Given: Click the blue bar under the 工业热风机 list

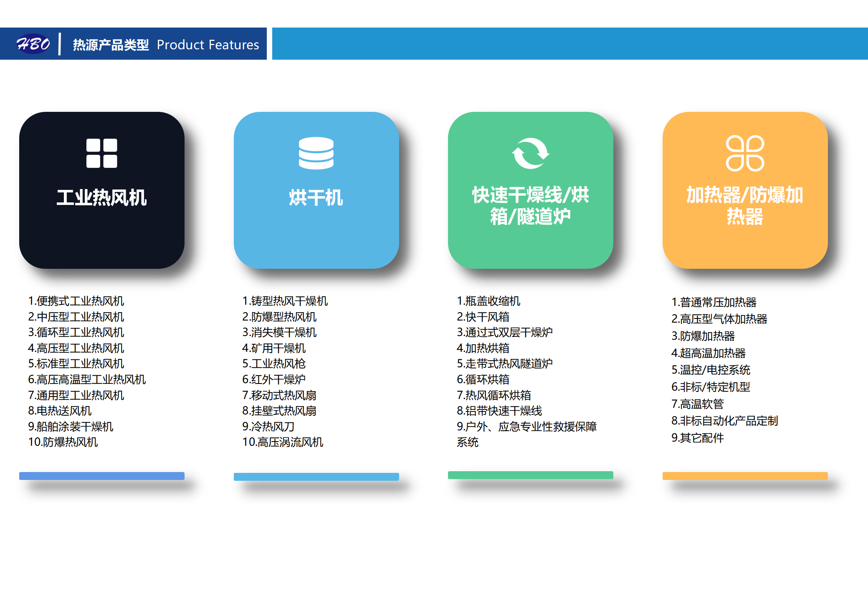Looking at the screenshot, I should click(x=101, y=475).
